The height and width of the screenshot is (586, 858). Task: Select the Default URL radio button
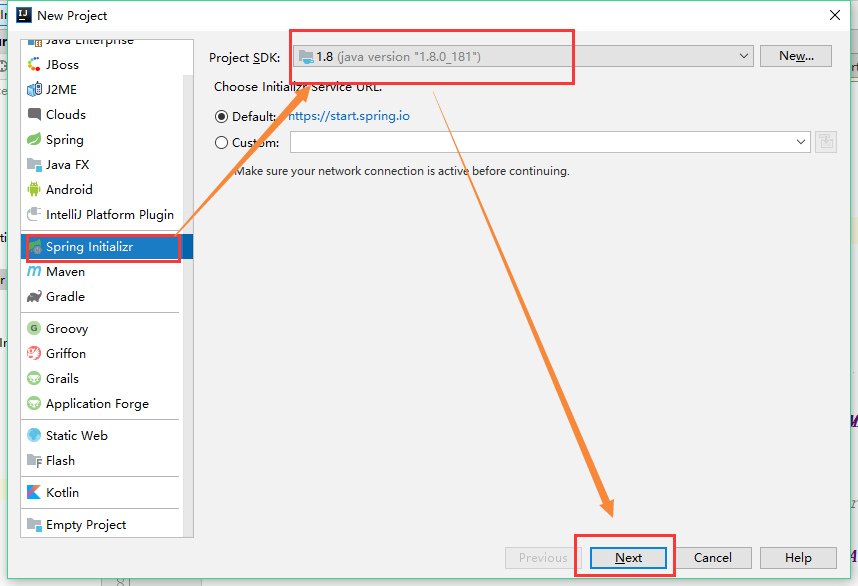pos(221,117)
